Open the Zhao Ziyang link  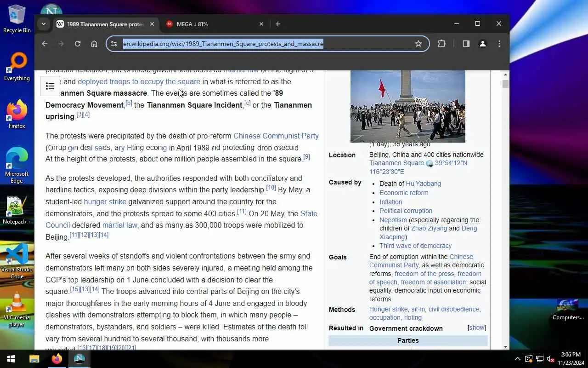[429, 228]
